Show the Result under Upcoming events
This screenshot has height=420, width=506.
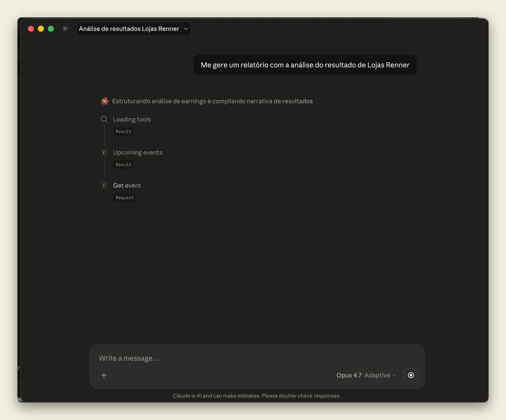click(123, 165)
